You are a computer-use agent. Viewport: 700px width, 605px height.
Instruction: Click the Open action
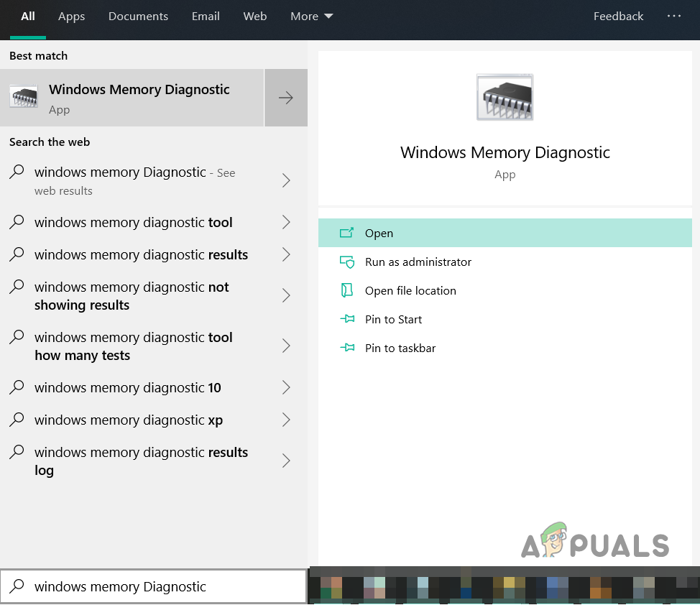coord(505,233)
